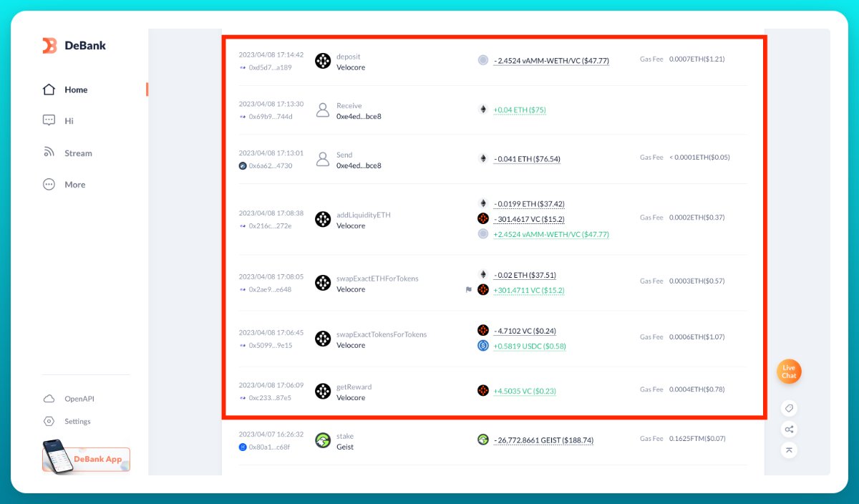The image size is (859, 504).
Task: Click address 0xe4ed...bce8 in Receive row
Action: coord(359,116)
